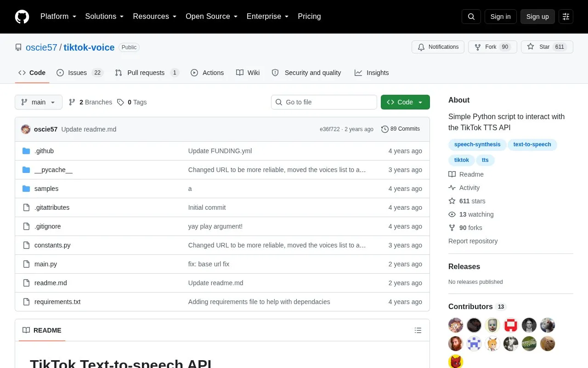Image resolution: width=588 pixels, height=368 pixels.
Task: Click the search magnifier icon
Action: pyautogui.click(x=471, y=17)
